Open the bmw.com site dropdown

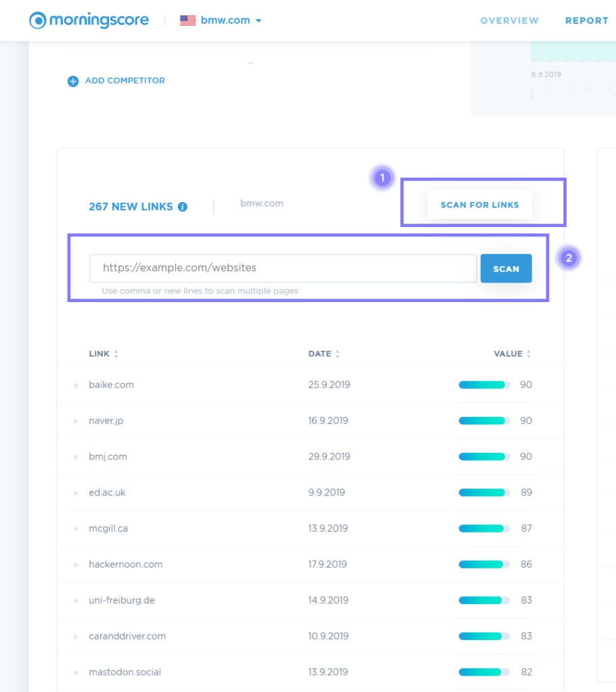point(231,20)
